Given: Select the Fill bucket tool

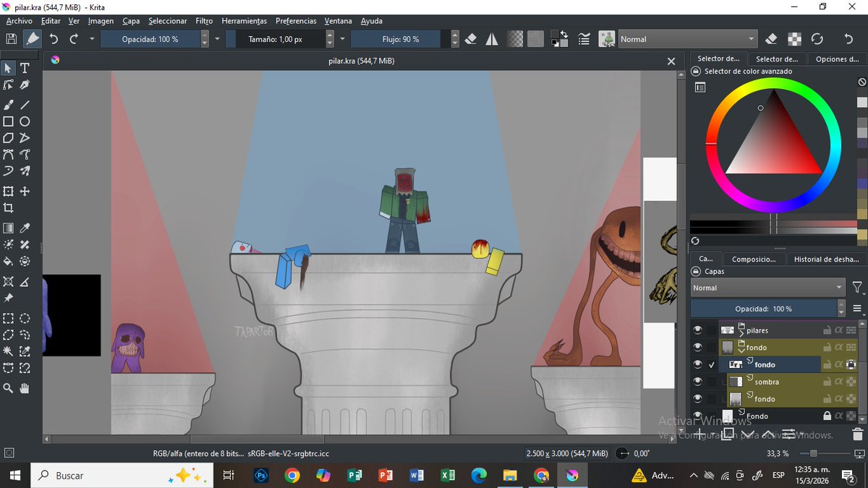Looking at the screenshot, I should [8, 262].
